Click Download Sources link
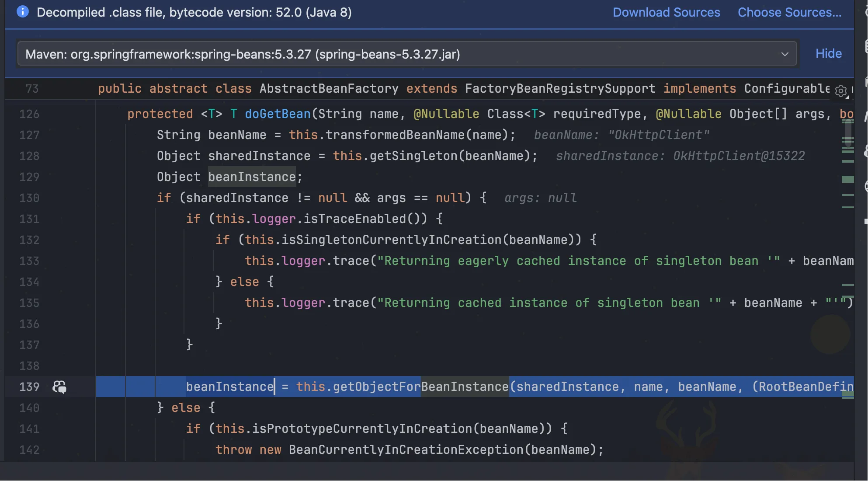Screen dimensions: 868x481 coord(666,12)
